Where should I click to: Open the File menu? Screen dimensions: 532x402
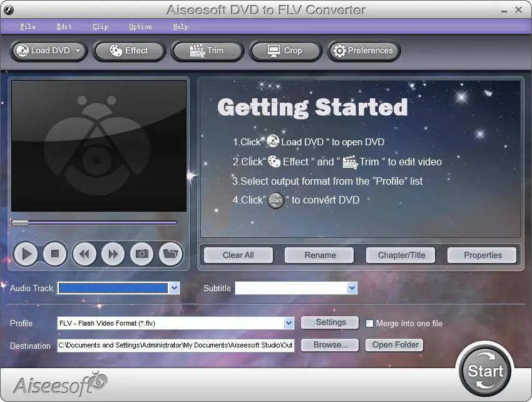coord(28,26)
